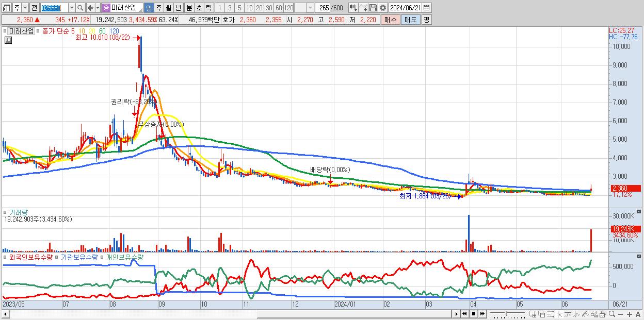
Task: Expand the 미래산업 stock name field corner
Action: click(140, 10)
